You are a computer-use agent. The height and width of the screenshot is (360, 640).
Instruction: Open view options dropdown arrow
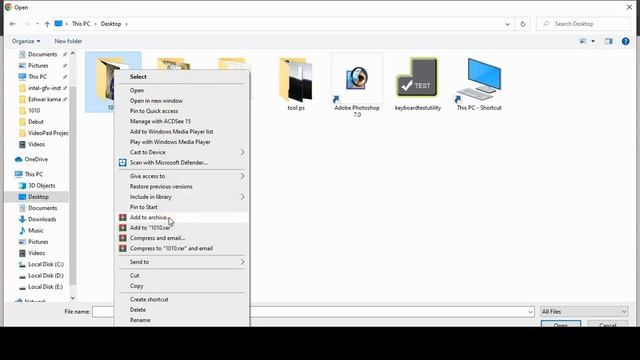point(593,41)
